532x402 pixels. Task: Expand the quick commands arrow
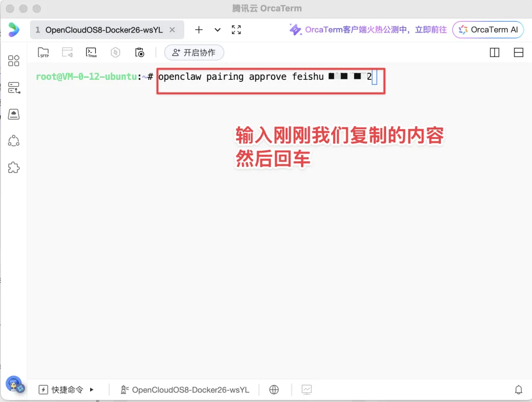pyautogui.click(x=92, y=390)
